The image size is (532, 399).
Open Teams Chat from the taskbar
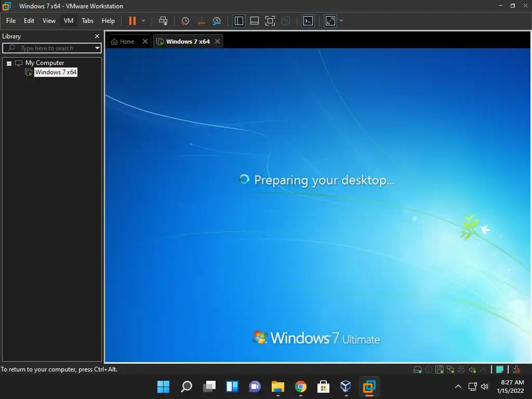(255, 387)
